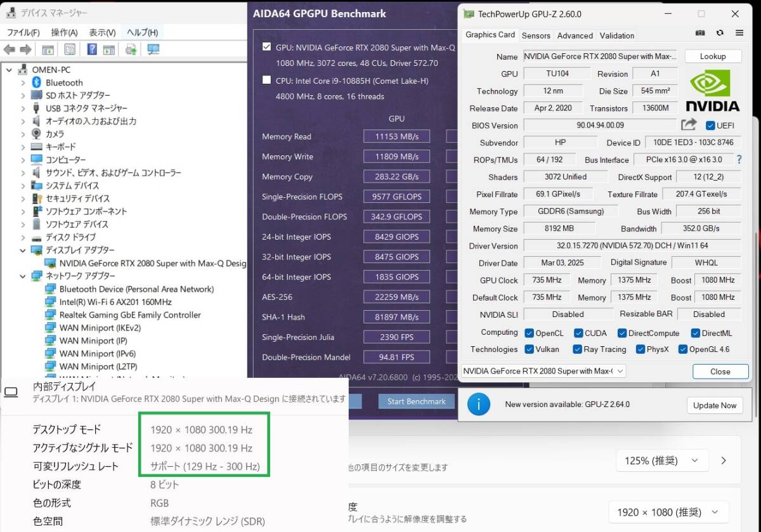Open the ヘルプ(H) menu
The image size is (761, 532).
coord(142,32)
